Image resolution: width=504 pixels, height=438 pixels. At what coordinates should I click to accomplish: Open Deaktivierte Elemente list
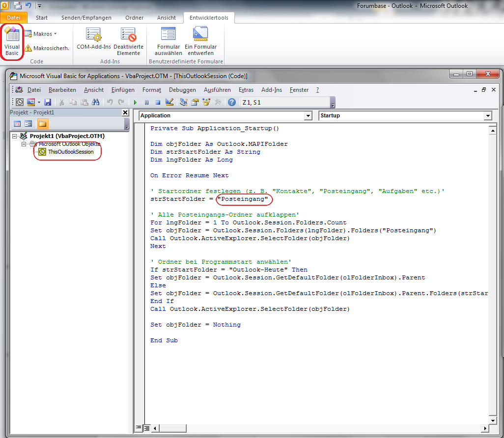coord(128,42)
